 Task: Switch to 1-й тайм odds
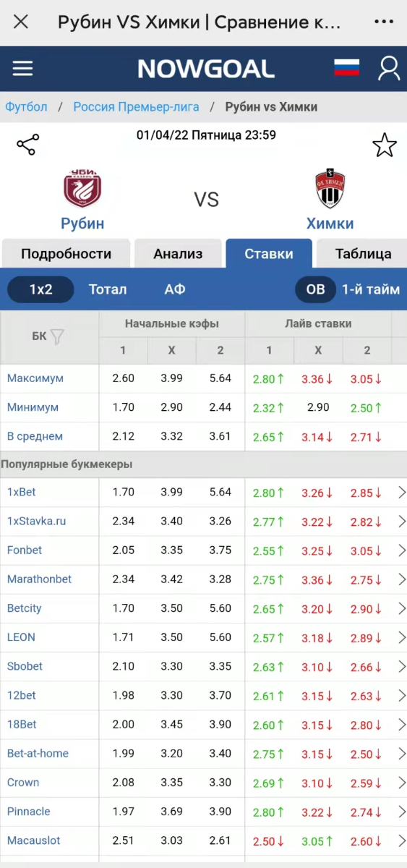tap(371, 289)
